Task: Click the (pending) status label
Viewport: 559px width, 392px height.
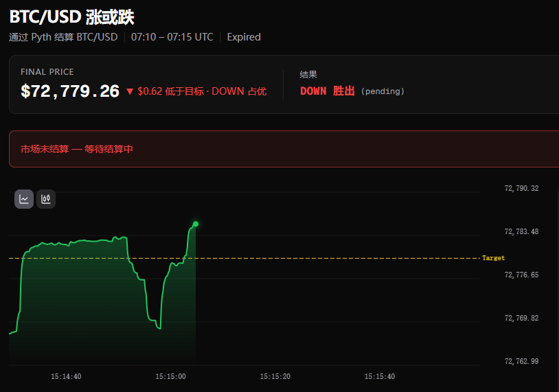Action: tap(383, 91)
